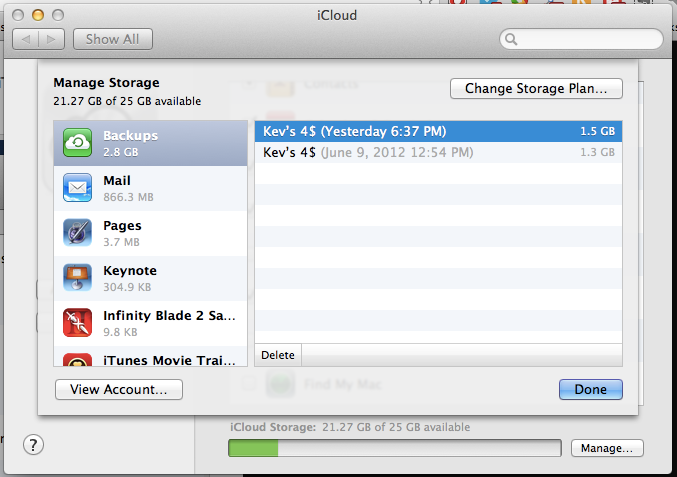Click the yellow minimize window button
This screenshot has height=477, width=677.
point(38,15)
